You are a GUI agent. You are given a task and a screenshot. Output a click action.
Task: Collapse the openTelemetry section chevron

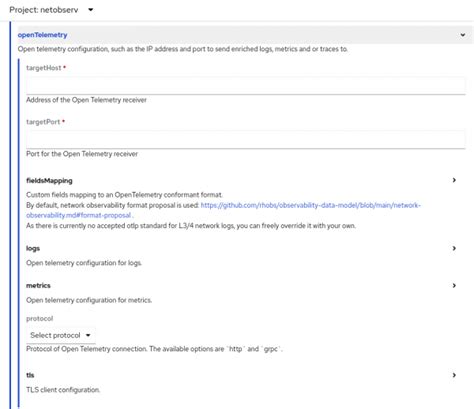click(463, 35)
